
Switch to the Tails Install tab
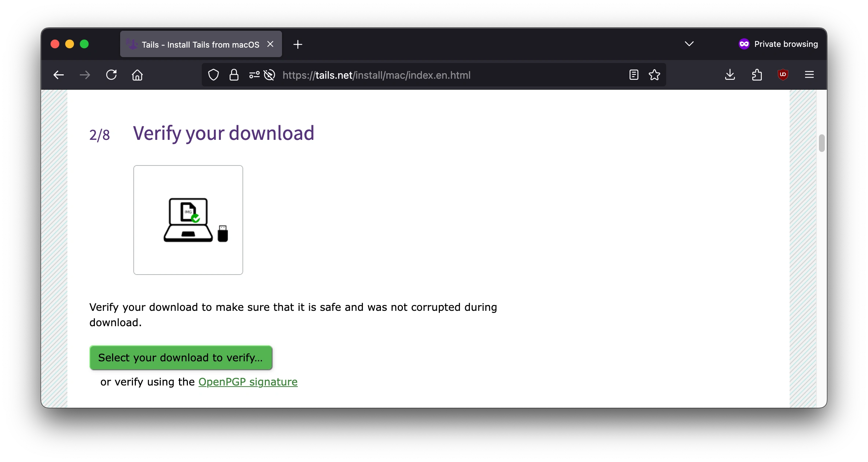[194, 44]
